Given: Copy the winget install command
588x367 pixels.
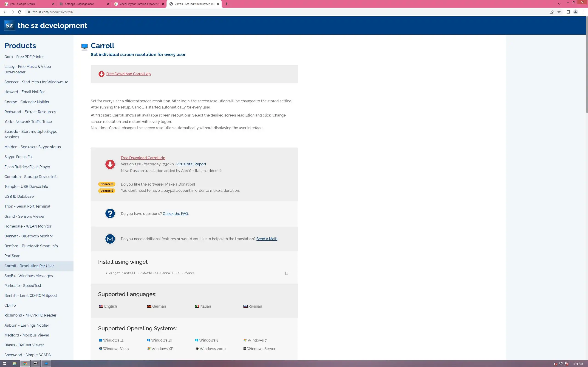Looking at the screenshot, I should coord(286,273).
